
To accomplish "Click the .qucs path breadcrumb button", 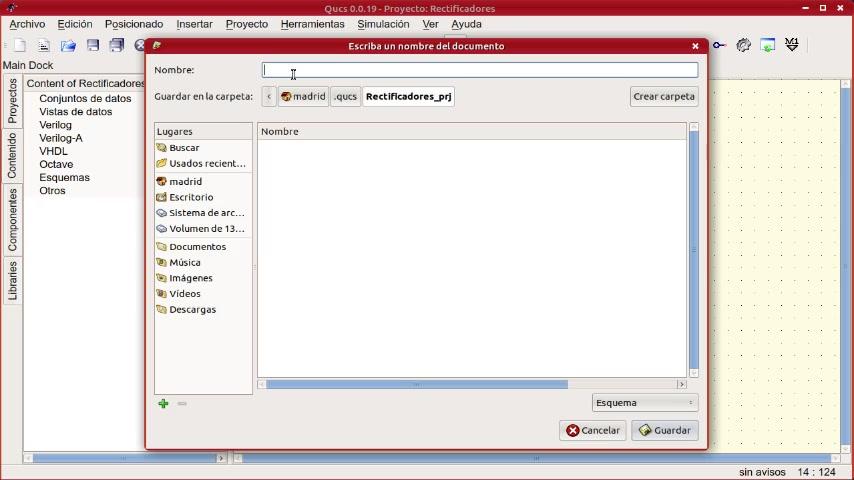I will [x=345, y=96].
